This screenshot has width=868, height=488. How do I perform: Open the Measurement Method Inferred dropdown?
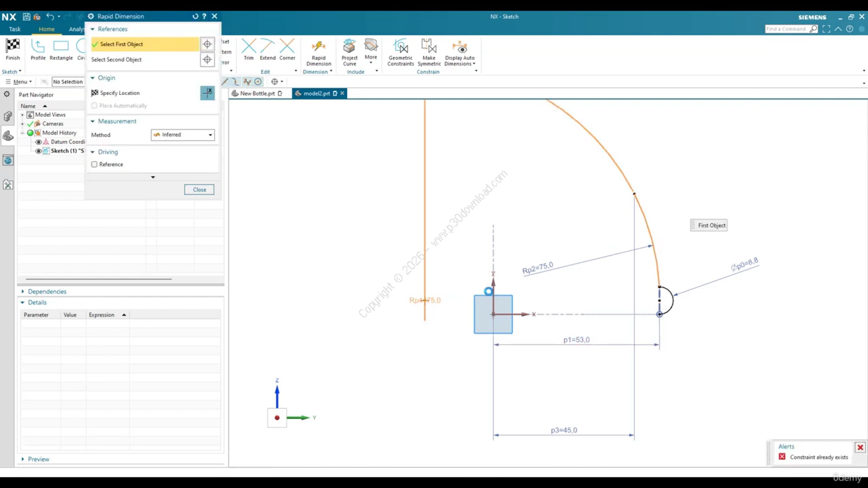[182, 135]
